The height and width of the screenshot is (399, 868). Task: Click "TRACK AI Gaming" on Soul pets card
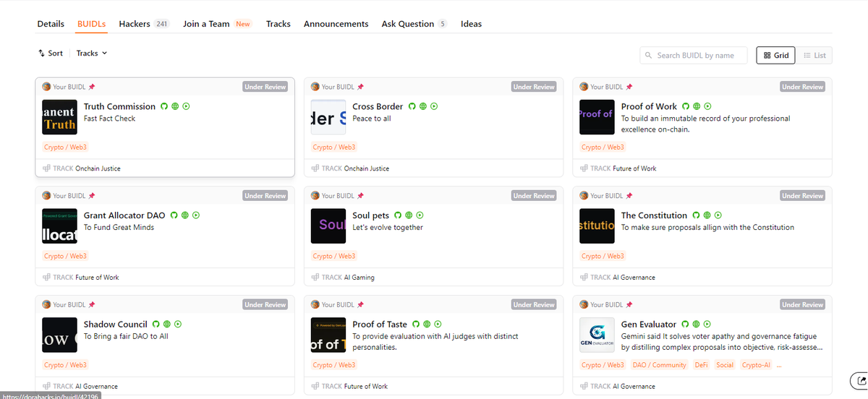(x=343, y=277)
